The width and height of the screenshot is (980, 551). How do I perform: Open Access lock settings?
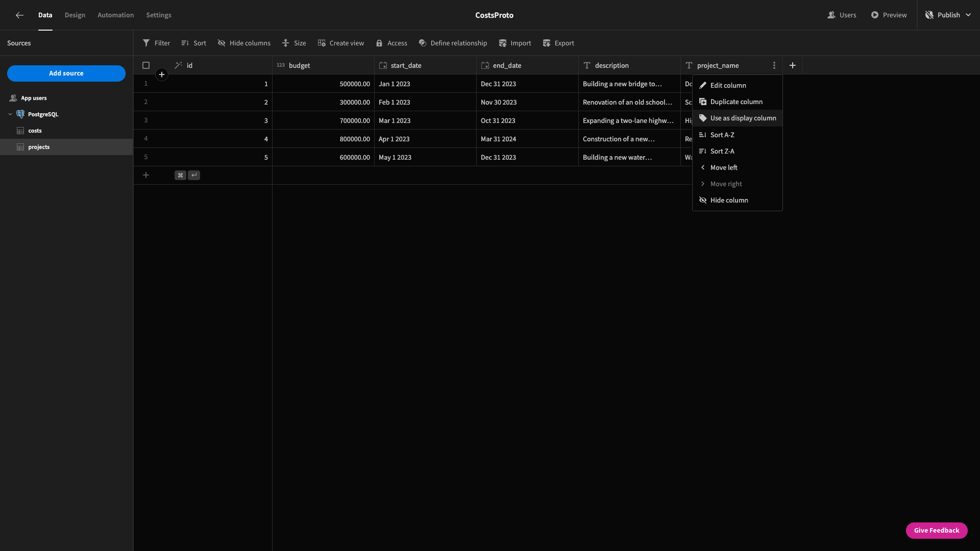391,43
